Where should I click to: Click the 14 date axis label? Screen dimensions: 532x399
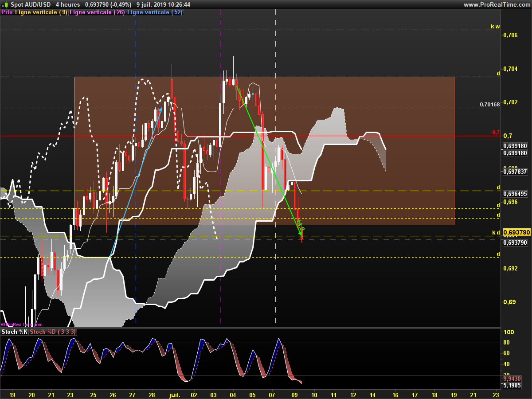coord(372,394)
